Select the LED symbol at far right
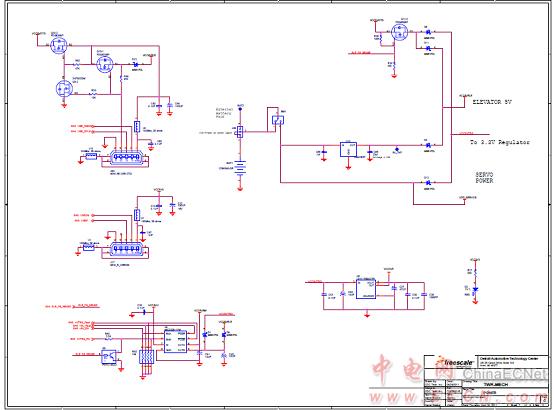Image resolution: width=554 pixels, height=410 pixels. [x=476, y=289]
